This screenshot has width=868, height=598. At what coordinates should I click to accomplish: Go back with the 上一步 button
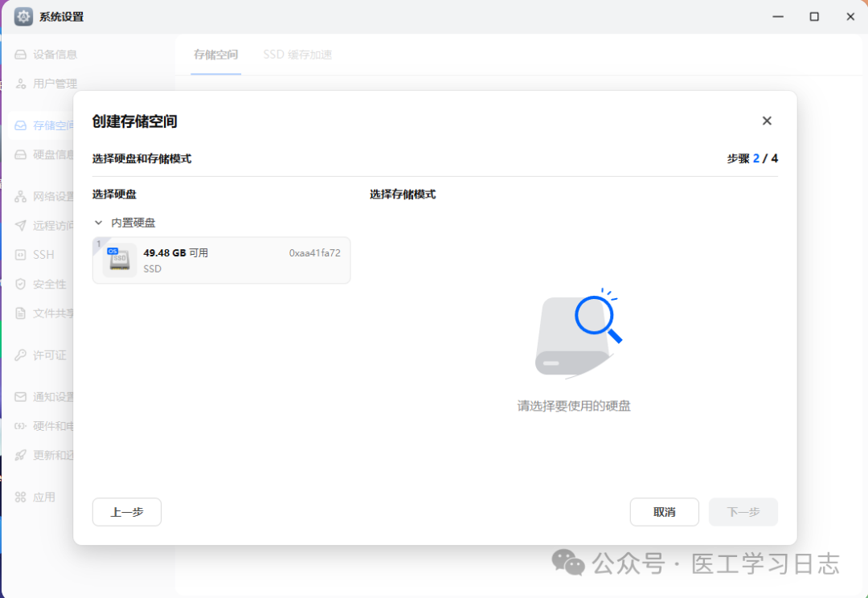[x=127, y=512]
